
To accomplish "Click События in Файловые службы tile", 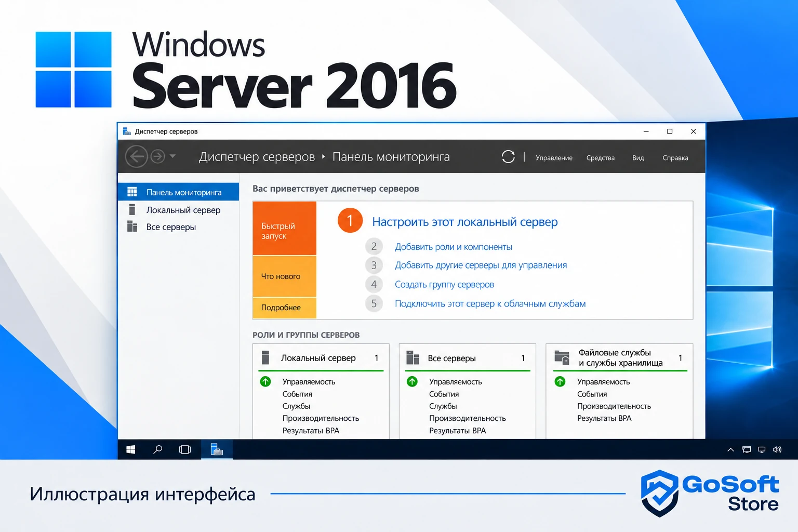I will coord(592,394).
